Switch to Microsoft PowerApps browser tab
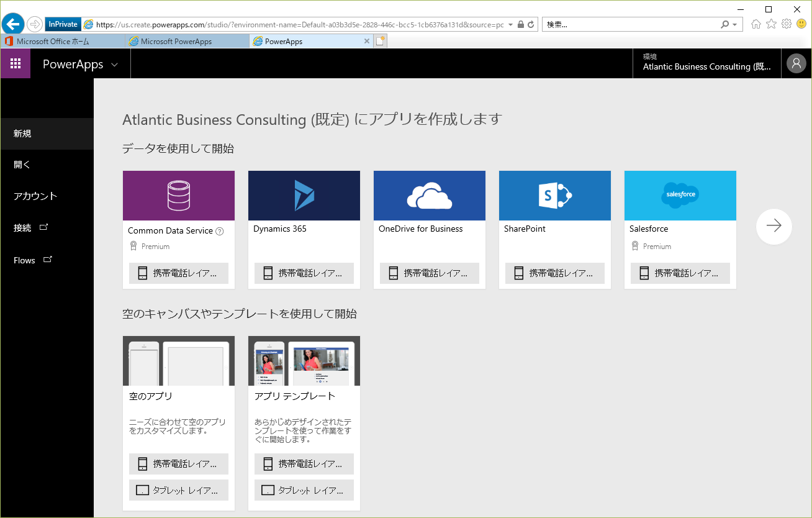This screenshot has height=518, width=812. point(186,41)
